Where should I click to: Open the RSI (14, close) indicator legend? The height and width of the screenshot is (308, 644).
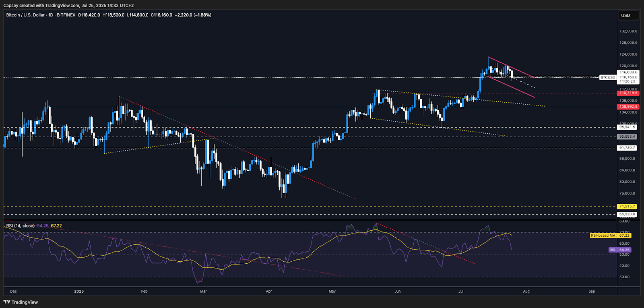(x=20, y=226)
